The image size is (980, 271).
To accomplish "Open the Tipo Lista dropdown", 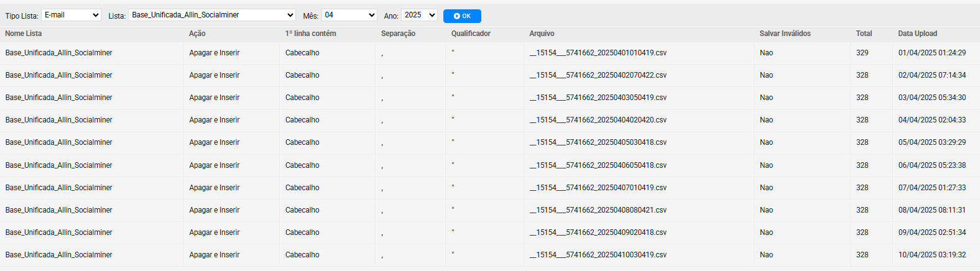I will (71, 15).
